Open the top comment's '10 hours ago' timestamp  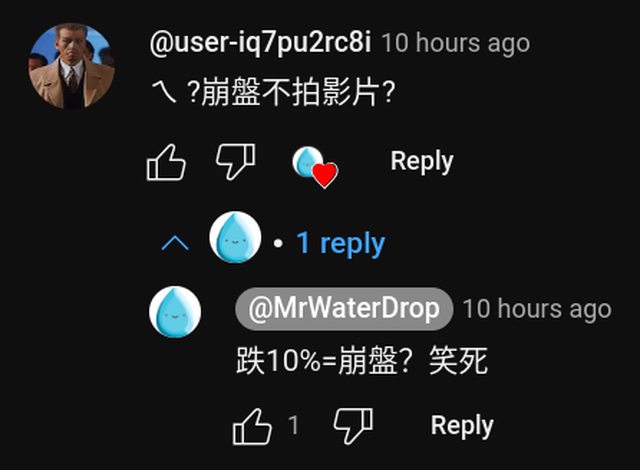click(x=456, y=43)
